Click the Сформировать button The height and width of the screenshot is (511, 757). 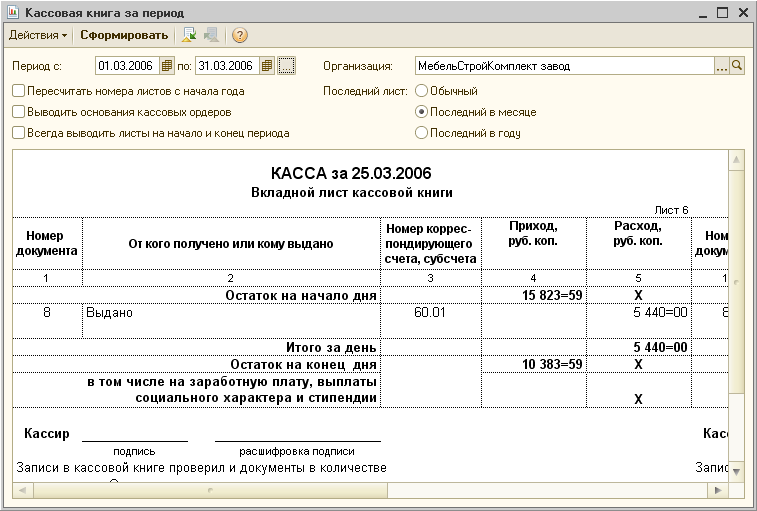[124, 35]
